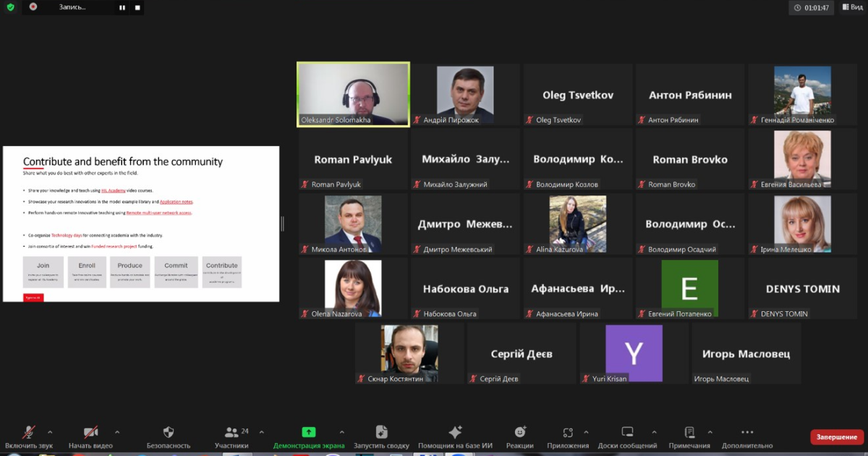The height and width of the screenshot is (456, 868).
Task: Stop the recording with square button
Action: pos(137,7)
